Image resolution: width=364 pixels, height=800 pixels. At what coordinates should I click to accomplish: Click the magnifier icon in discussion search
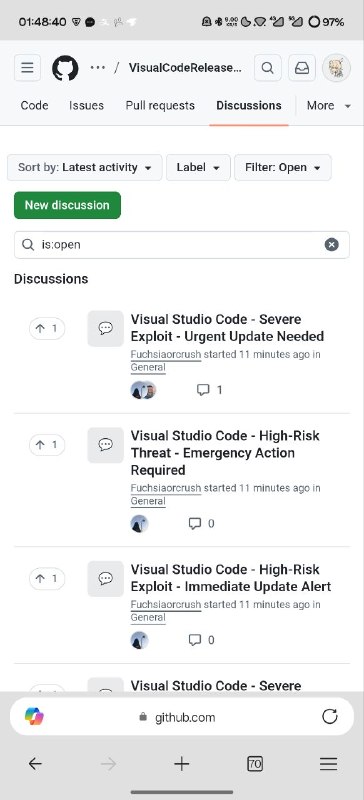click(28, 245)
